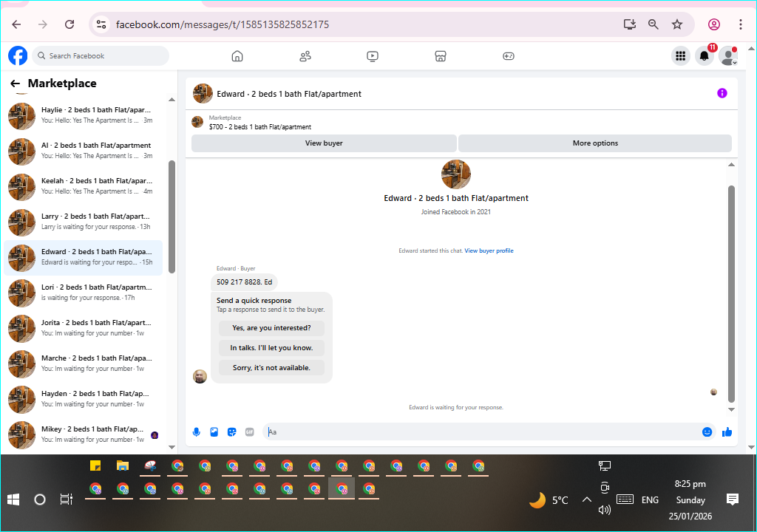This screenshot has width=757, height=532.
Task: Send 'In talks. I'll let you know.' response
Action: 271,347
